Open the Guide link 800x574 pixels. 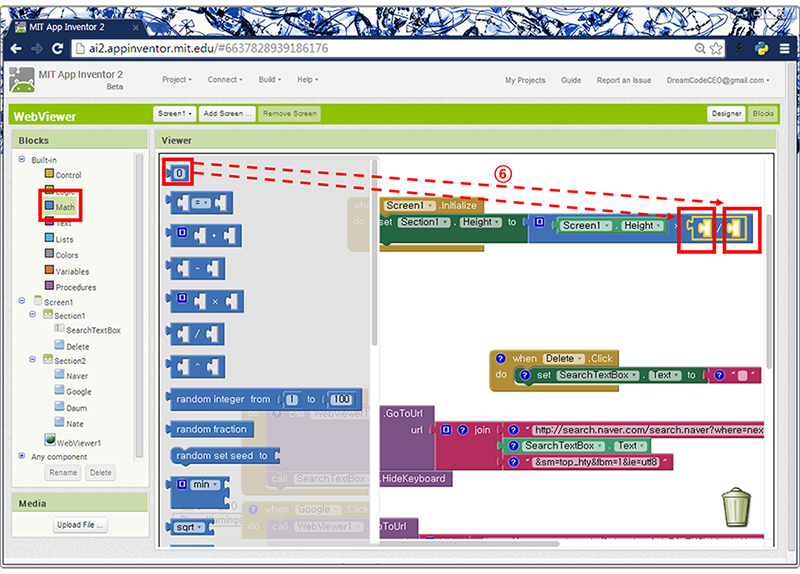(571, 80)
